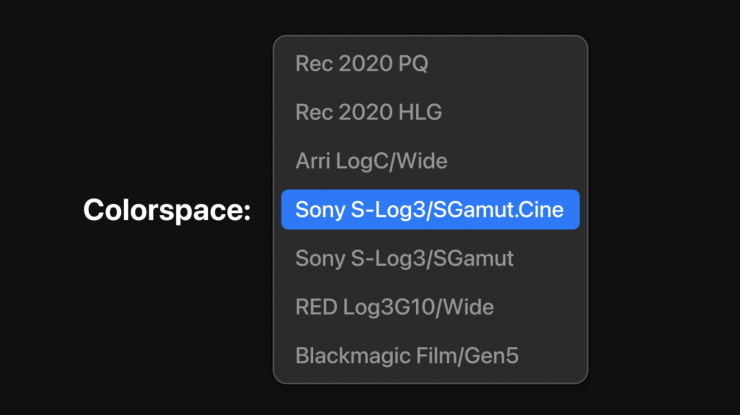This screenshot has height=415, width=740.
Task: Choose the entry directly below the highlighted item
Action: click(x=404, y=258)
